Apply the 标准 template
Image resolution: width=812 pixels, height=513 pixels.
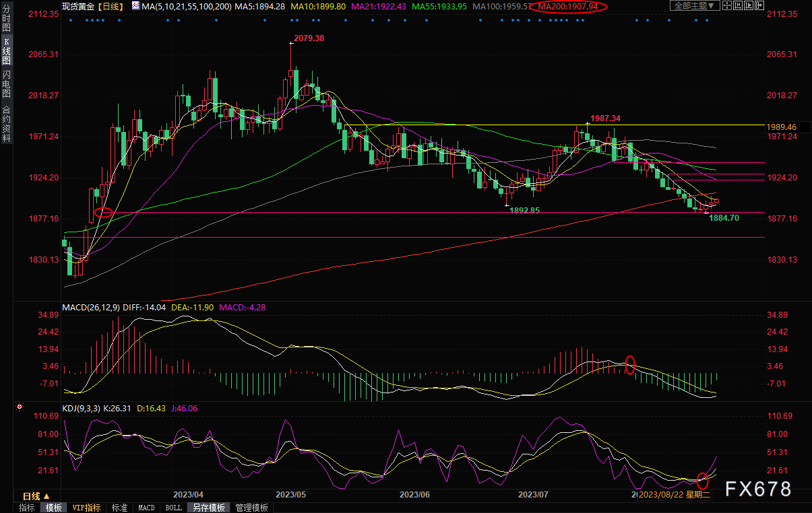point(119,508)
